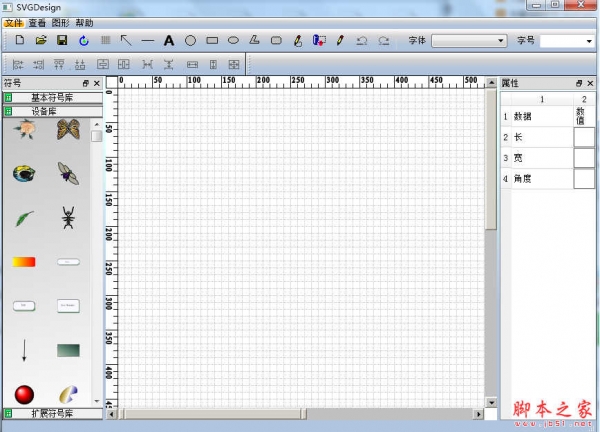Select the circle drawing tool
Viewport: 600px width, 432px height.
[x=190, y=40]
